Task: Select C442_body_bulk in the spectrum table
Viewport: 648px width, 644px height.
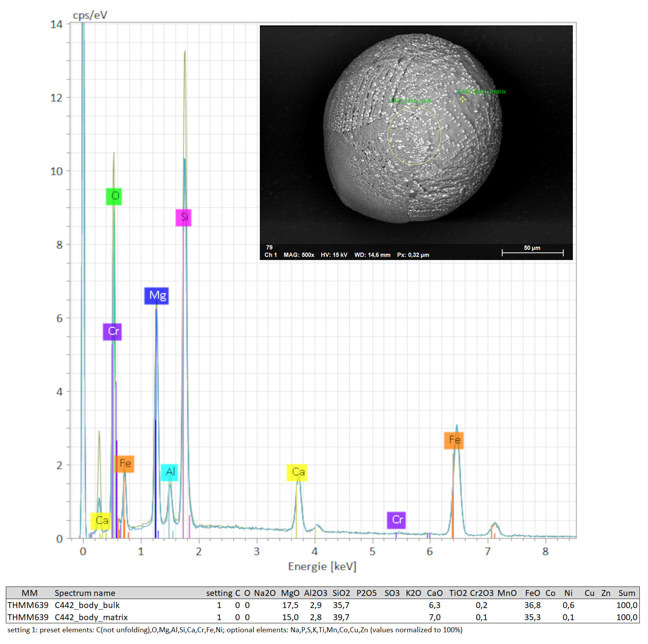Action: coord(87,605)
